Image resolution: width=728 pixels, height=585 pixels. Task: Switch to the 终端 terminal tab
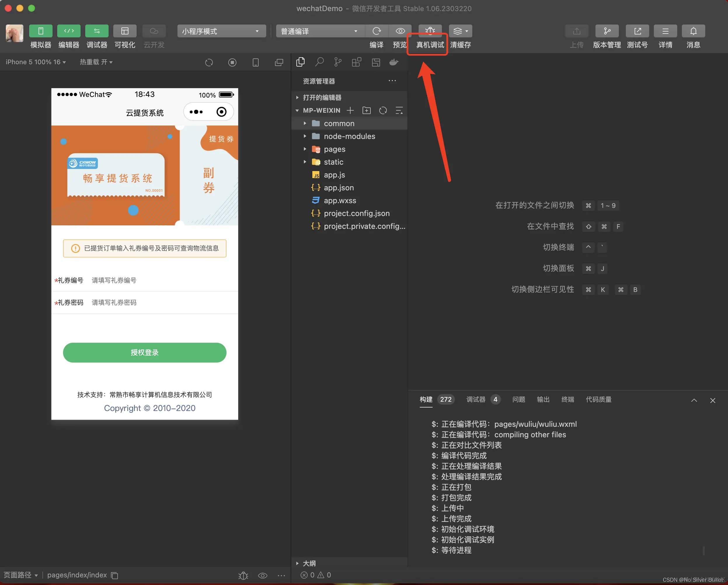(567, 400)
